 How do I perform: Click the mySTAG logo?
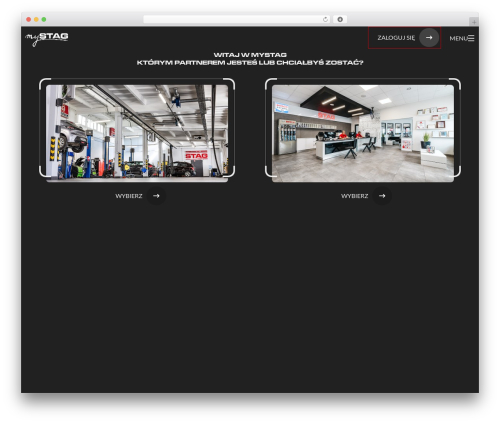(47, 39)
